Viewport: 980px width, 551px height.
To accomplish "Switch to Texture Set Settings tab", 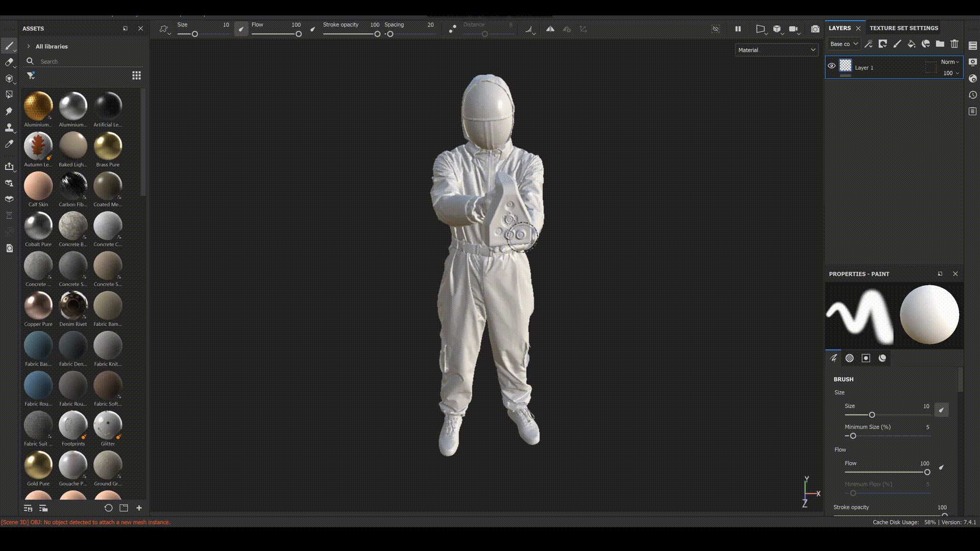I will [x=903, y=28].
